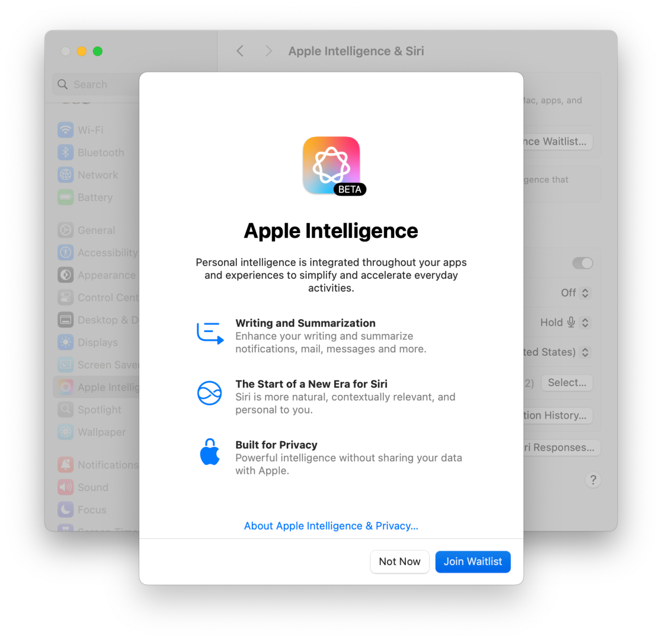
Task: Select Wallpaper icon in sidebar
Action: (x=66, y=431)
